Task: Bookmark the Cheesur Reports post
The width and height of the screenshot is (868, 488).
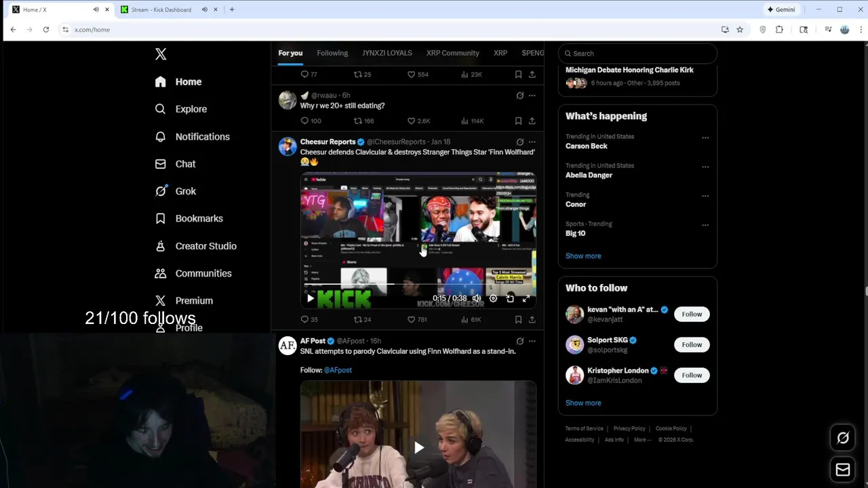Action: [x=518, y=319]
